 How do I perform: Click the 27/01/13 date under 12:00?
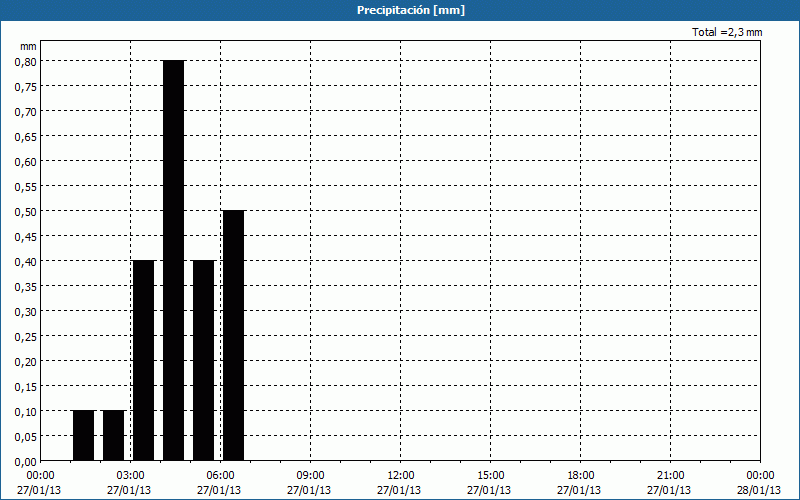point(399,490)
